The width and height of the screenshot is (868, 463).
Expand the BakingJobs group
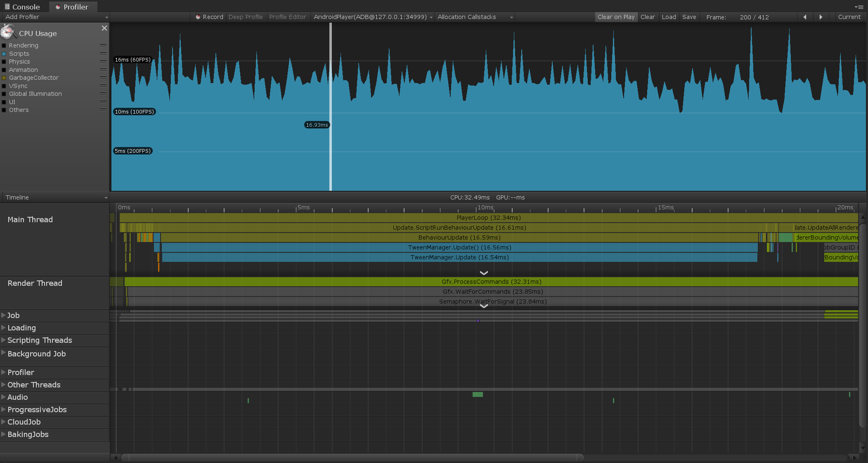(3, 434)
